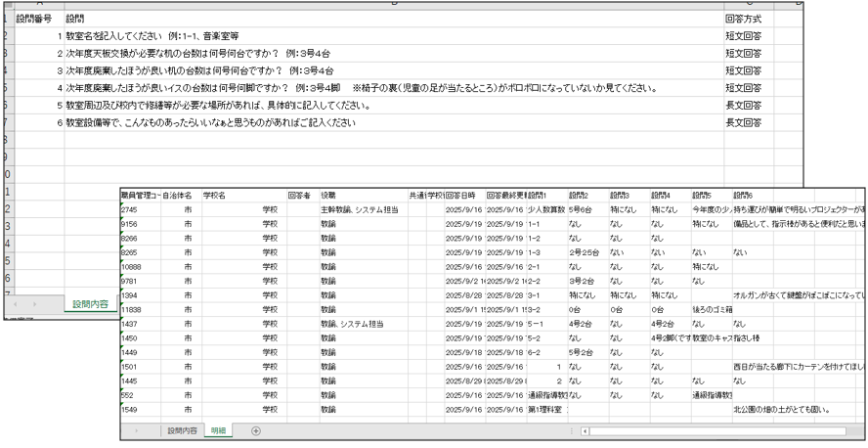Select the cell with 主幹教諭, システム担当

pos(360,209)
